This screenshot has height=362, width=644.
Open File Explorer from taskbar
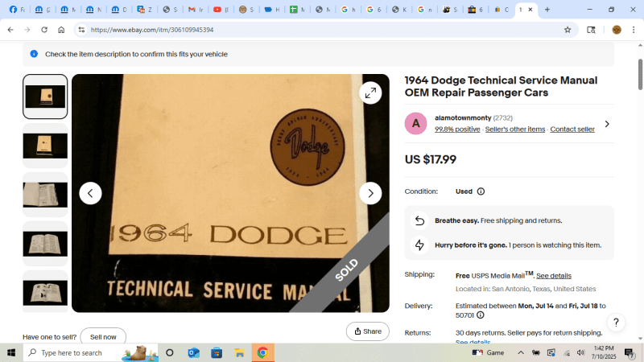pos(239,352)
